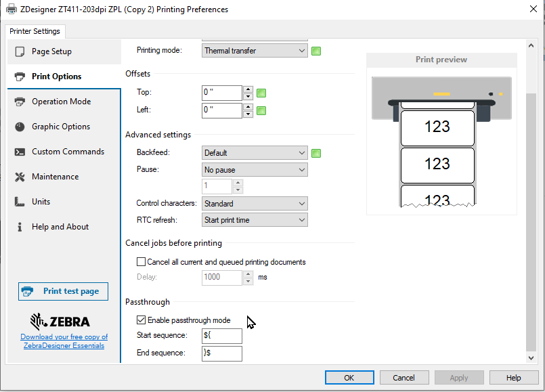Screen dimensions: 545x392
Task: Disable the Enable passthrough mode checkbox
Action: (x=141, y=320)
